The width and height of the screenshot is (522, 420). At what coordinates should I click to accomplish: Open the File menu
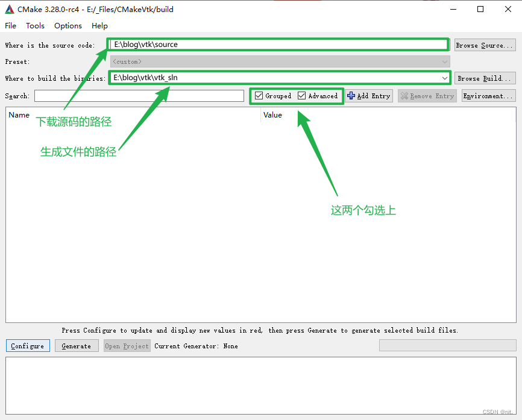[x=10, y=26]
